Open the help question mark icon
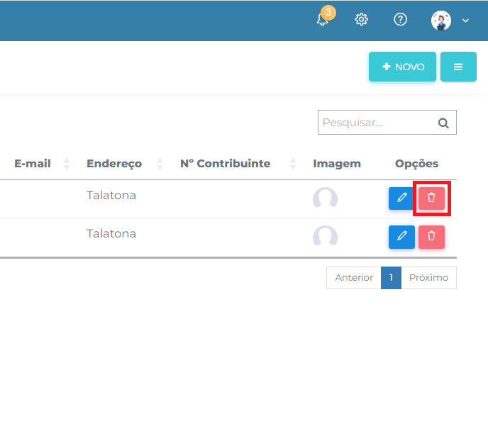 point(400,19)
